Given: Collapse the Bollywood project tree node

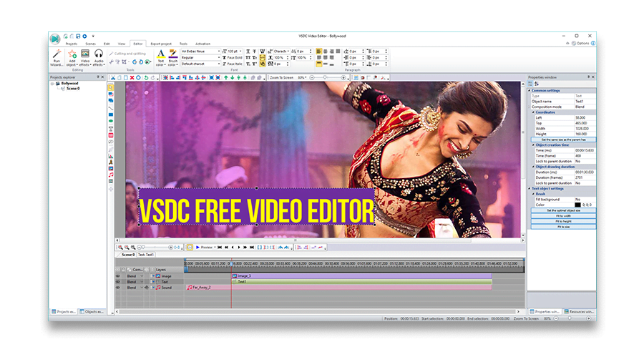Looking at the screenshot, I should 52,83.
